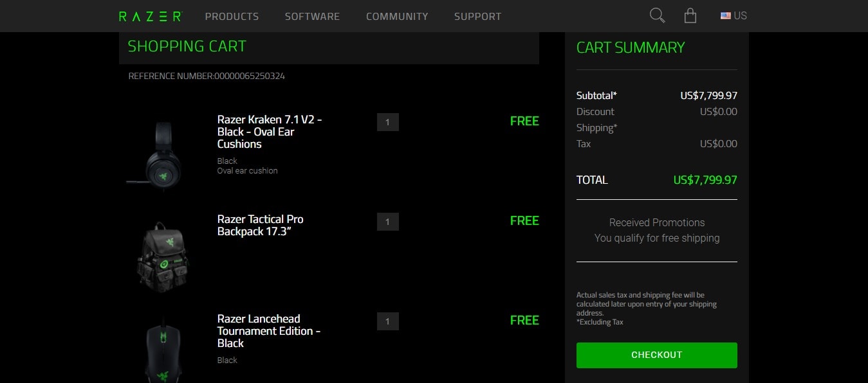Click the Tactical Pro Backpack thumbnail
Viewport: 868px width, 383px height.
coord(163,256)
